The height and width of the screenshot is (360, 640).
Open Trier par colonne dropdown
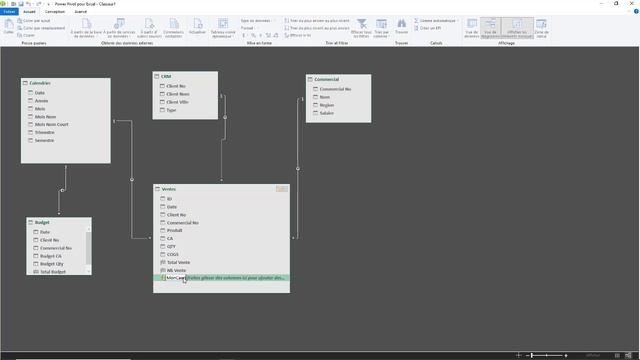[x=381, y=28]
